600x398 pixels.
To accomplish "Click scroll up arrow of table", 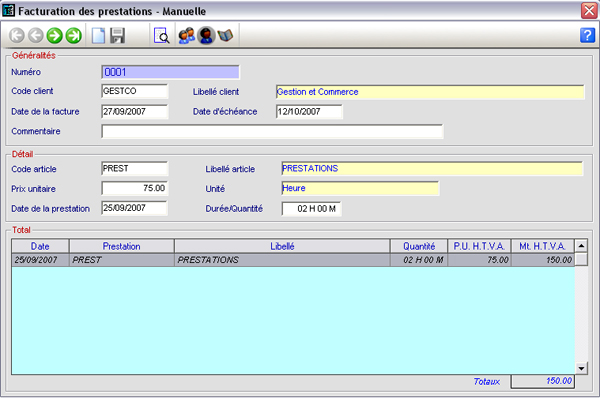I will click(x=581, y=246).
